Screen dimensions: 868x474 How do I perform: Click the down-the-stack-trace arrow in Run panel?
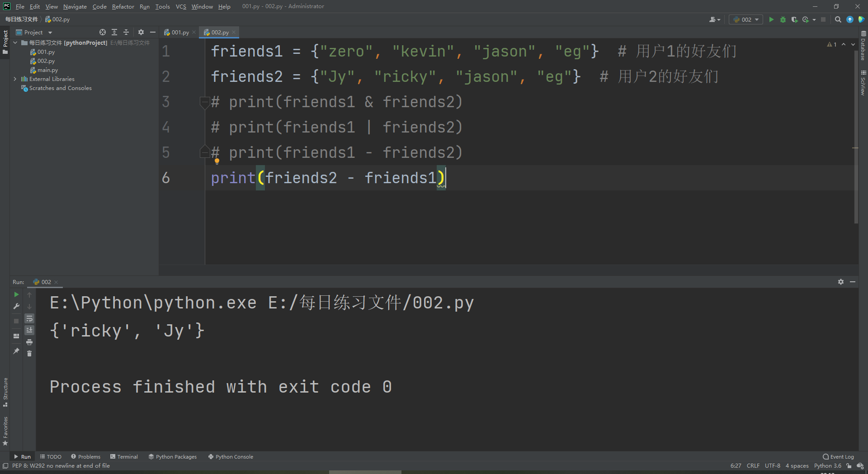29,306
